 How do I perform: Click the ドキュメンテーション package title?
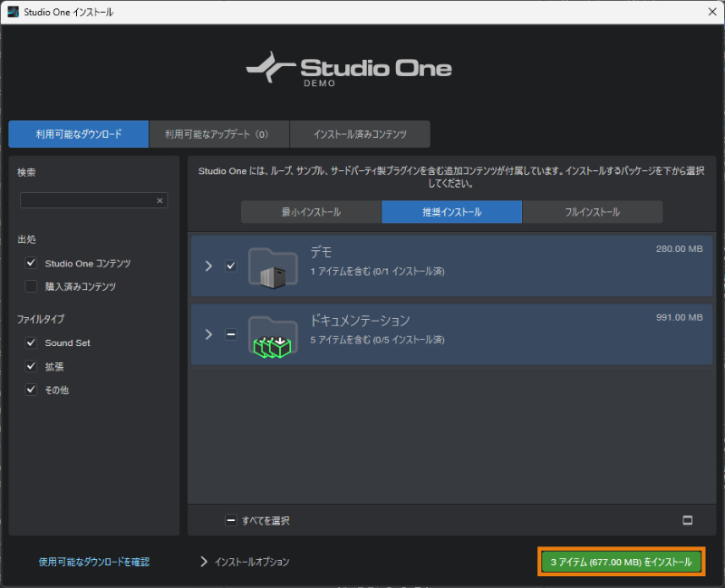click(360, 321)
